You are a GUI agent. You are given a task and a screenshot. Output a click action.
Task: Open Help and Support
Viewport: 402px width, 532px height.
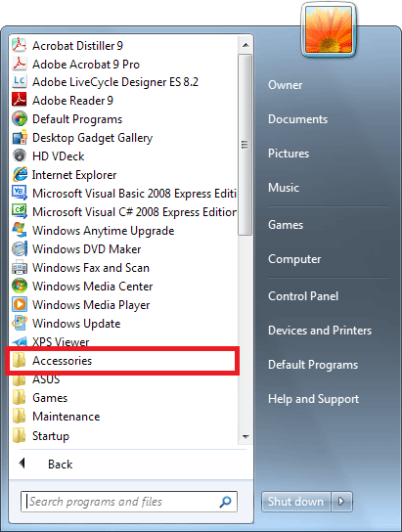click(x=313, y=399)
